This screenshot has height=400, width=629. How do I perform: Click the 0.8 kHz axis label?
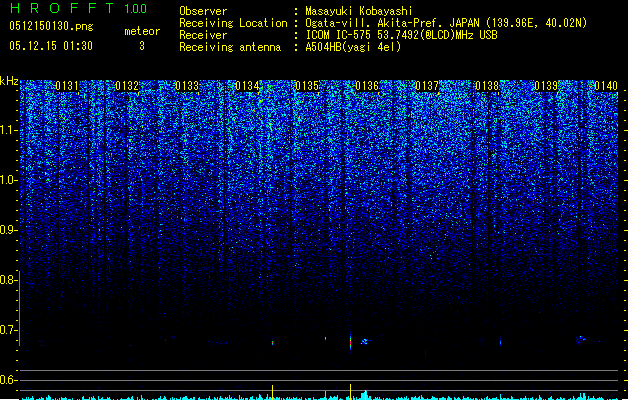click(8, 280)
